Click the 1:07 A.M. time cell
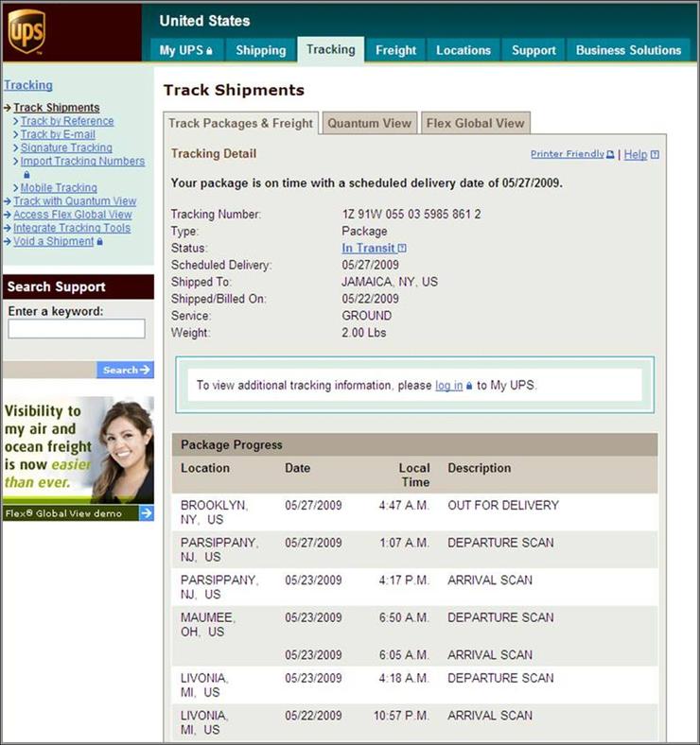 point(404,543)
